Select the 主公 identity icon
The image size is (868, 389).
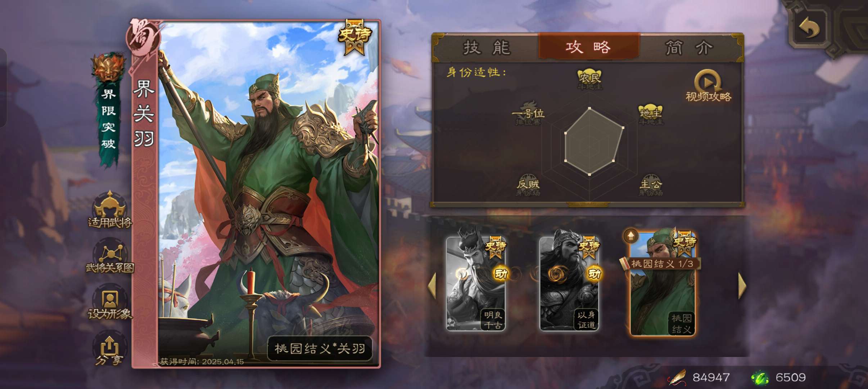point(650,185)
